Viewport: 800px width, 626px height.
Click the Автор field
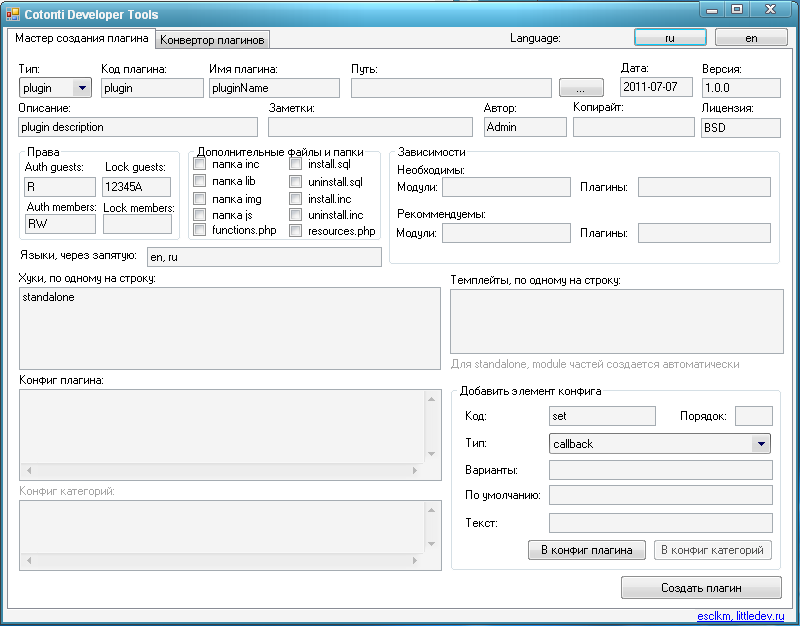(x=525, y=127)
